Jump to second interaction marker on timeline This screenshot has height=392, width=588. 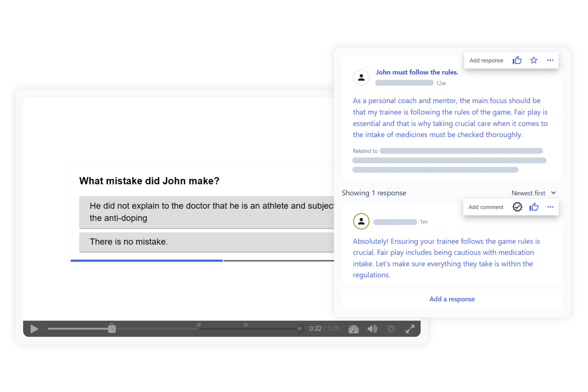click(x=246, y=325)
